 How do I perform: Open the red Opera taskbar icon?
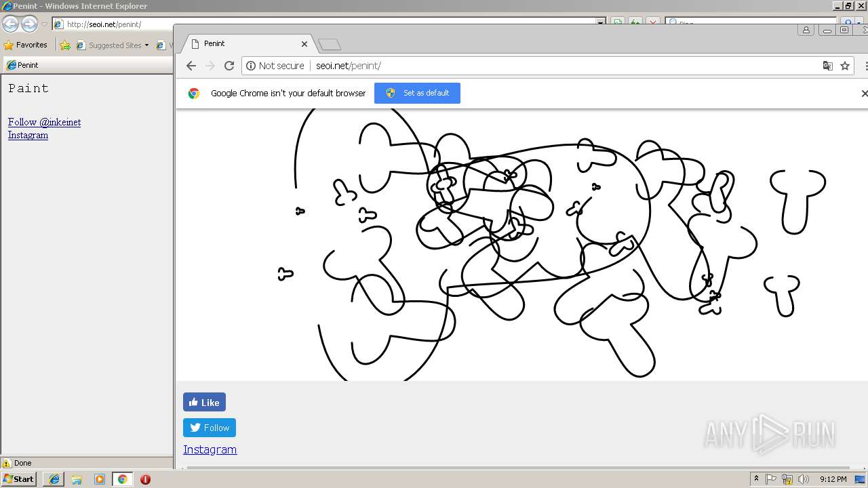(145, 479)
